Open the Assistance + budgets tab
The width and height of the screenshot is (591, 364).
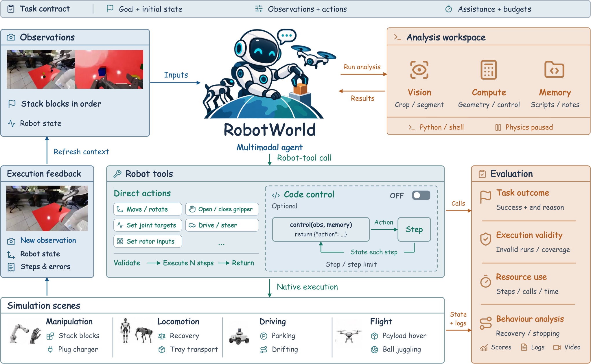(x=488, y=9)
